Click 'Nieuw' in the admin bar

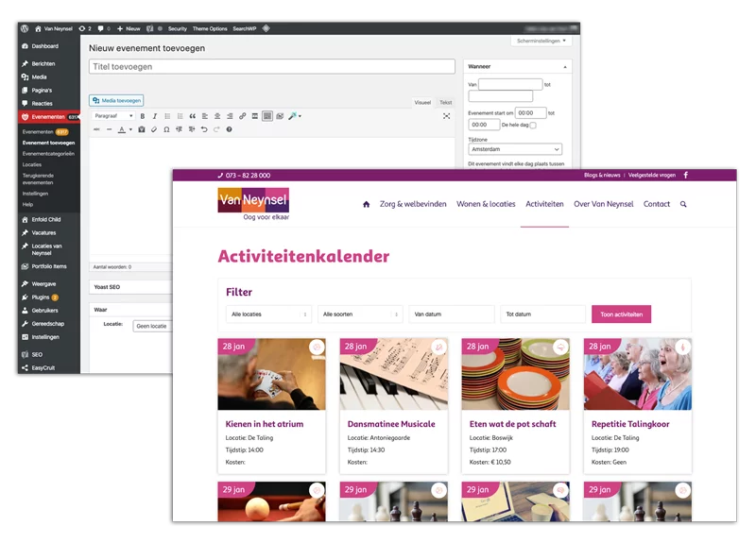coord(129,29)
